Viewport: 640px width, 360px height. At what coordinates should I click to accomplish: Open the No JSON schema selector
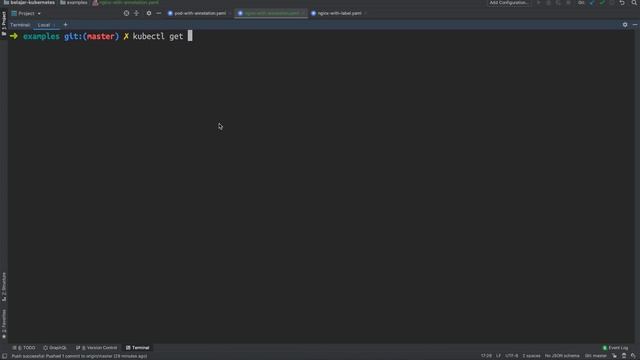pos(562,356)
